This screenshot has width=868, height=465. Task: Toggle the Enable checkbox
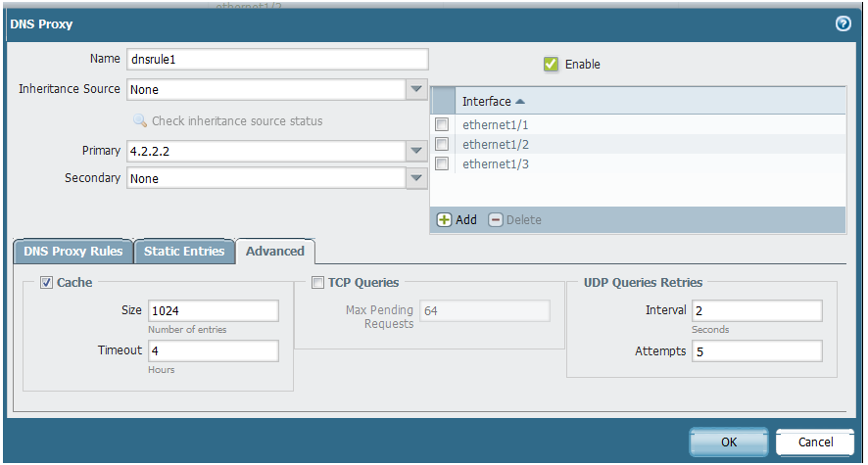tap(552, 64)
